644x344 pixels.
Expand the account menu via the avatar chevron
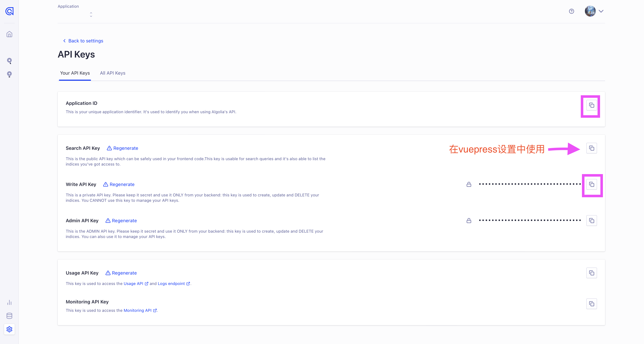coord(601,11)
